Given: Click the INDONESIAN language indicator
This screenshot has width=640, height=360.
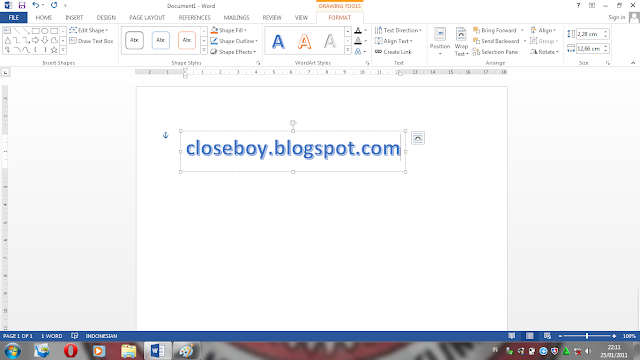Looking at the screenshot, I should pyautogui.click(x=101, y=336).
